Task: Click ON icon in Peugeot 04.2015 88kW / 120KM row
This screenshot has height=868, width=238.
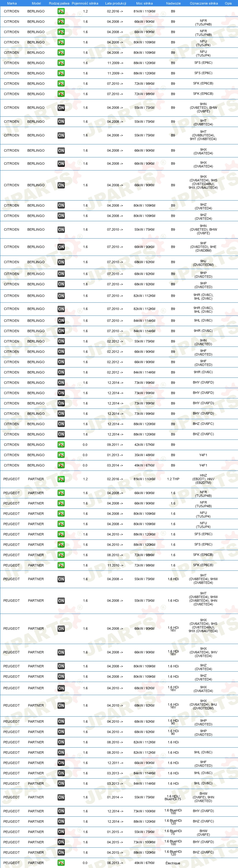Action: point(61,852)
